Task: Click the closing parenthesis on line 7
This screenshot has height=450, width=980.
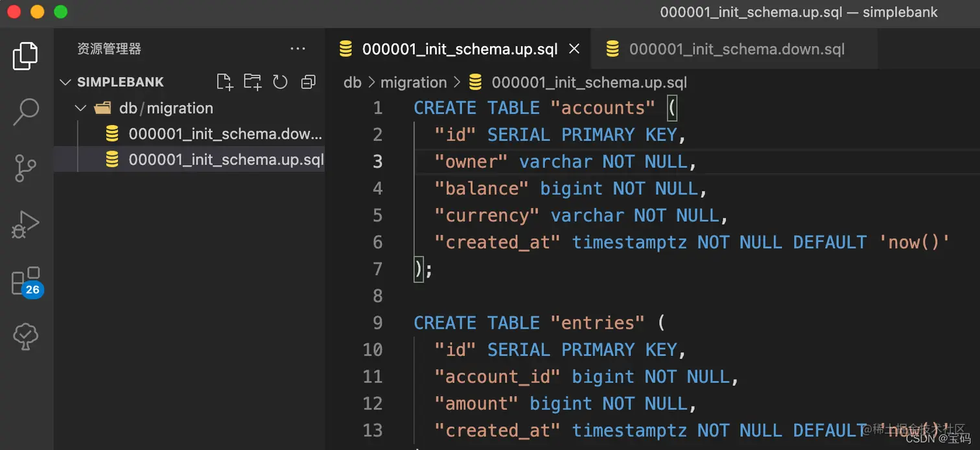Action: tap(419, 269)
